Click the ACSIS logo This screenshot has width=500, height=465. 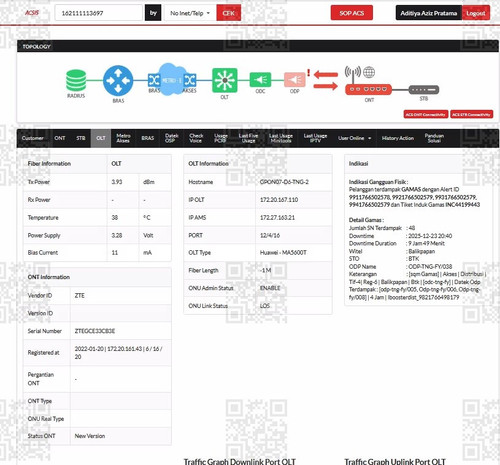click(32, 13)
